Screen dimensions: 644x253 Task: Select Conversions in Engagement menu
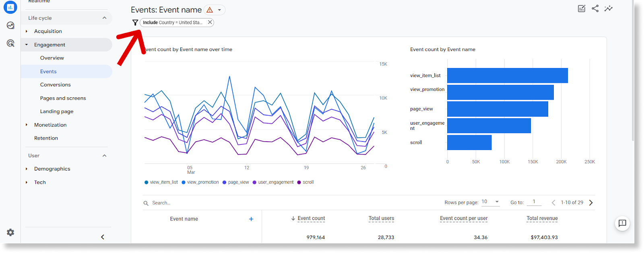tap(55, 85)
